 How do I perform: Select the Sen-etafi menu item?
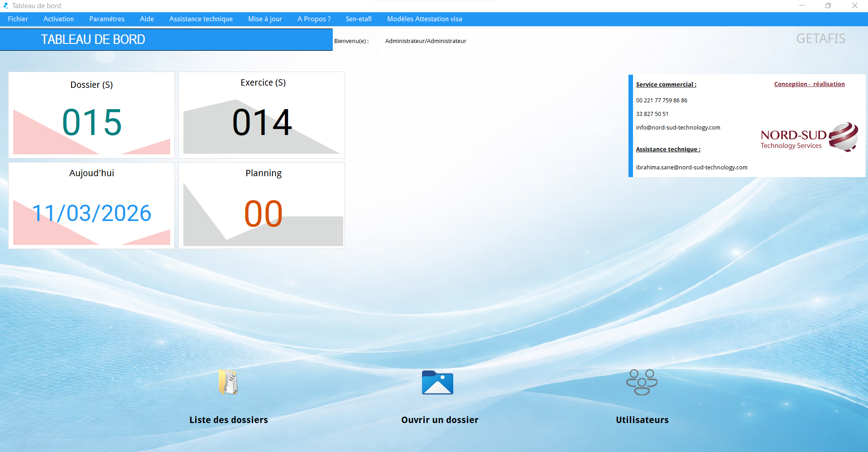point(359,19)
